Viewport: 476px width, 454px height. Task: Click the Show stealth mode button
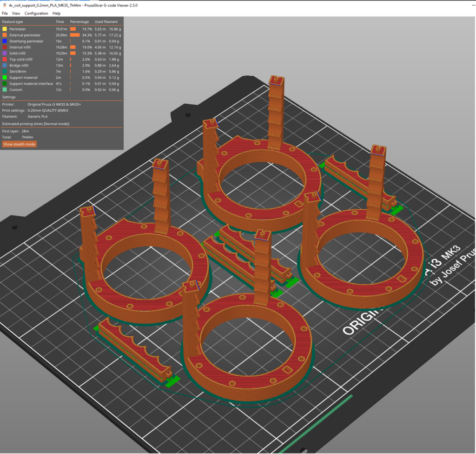point(19,144)
